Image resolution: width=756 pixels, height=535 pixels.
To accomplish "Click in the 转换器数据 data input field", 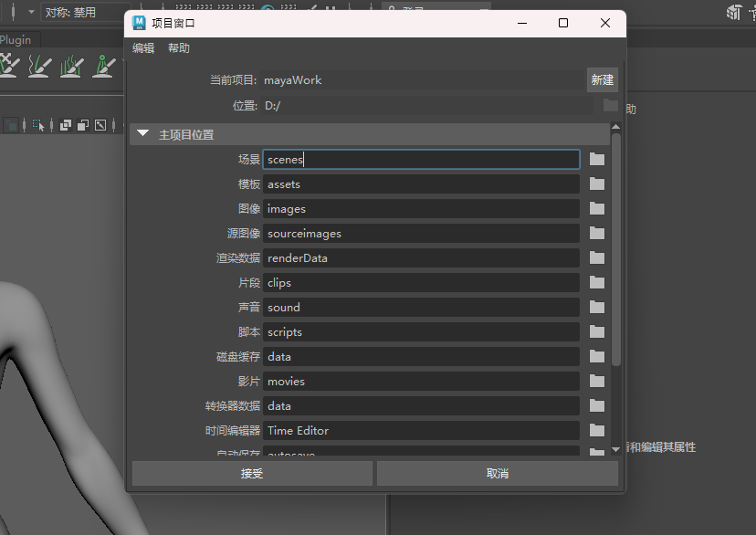I will (x=421, y=406).
